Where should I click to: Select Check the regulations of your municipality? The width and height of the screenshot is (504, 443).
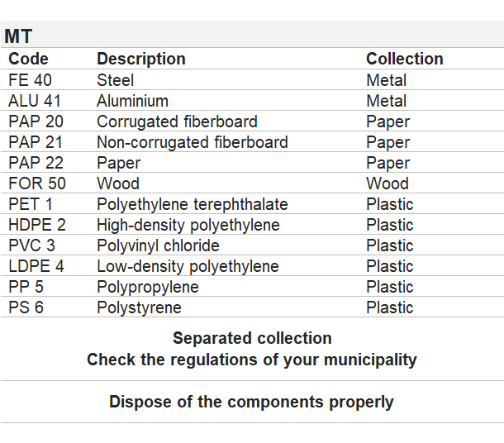[252, 360]
